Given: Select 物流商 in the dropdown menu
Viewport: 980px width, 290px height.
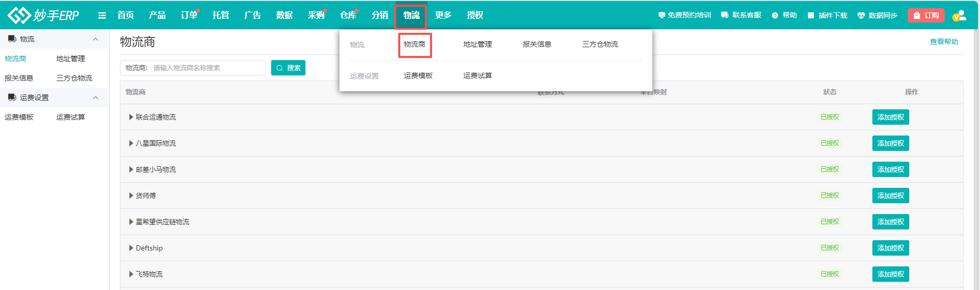Looking at the screenshot, I should pos(415,44).
